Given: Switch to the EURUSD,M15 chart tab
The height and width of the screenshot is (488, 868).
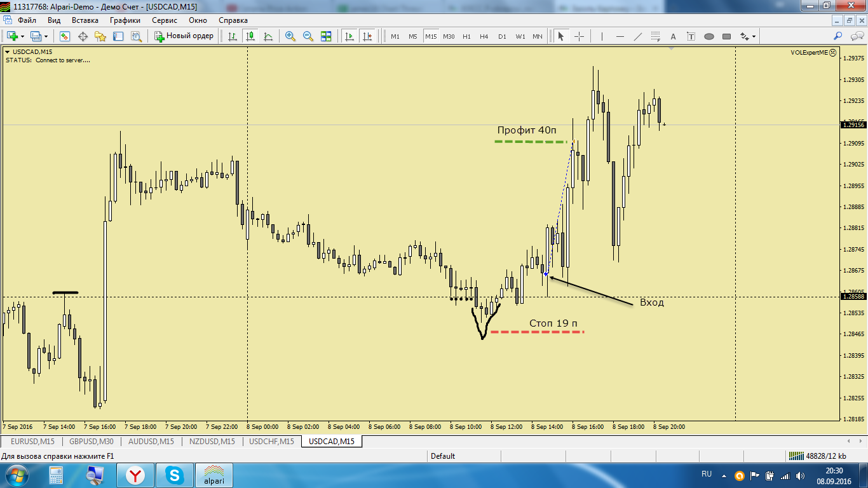Looking at the screenshot, I should [32, 441].
